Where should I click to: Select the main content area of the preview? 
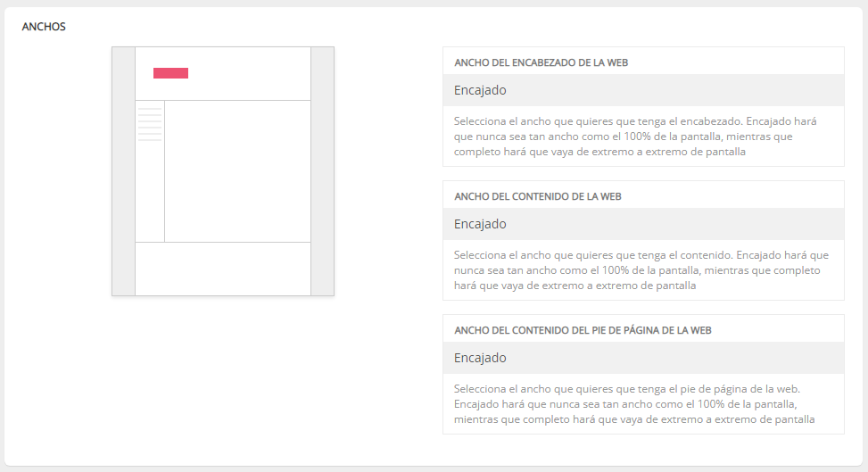click(x=237, y=170)
